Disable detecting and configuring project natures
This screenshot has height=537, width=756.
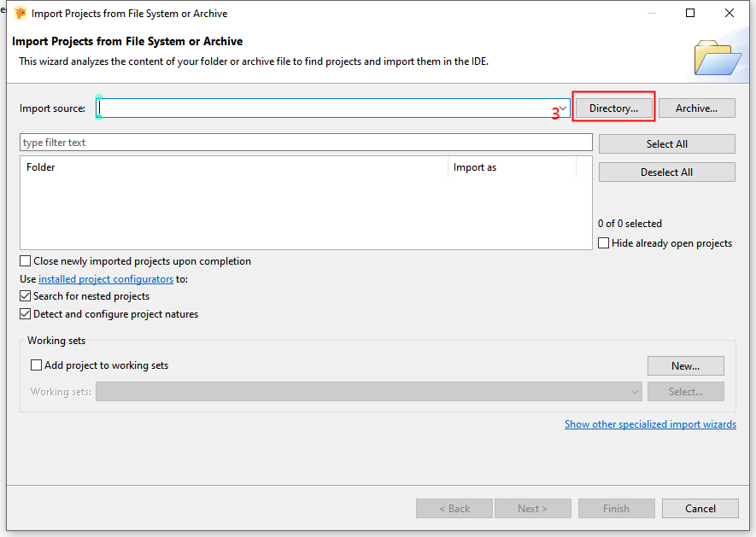tap(25, 313)
